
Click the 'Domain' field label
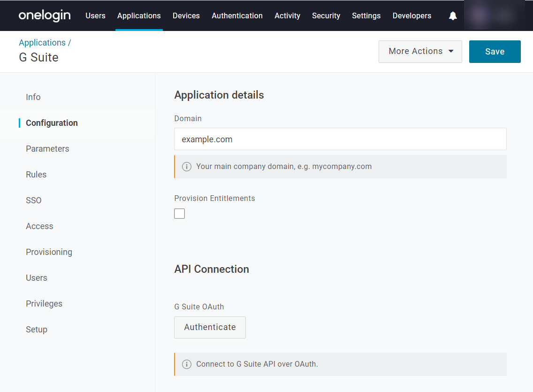[x=188, y=119]
